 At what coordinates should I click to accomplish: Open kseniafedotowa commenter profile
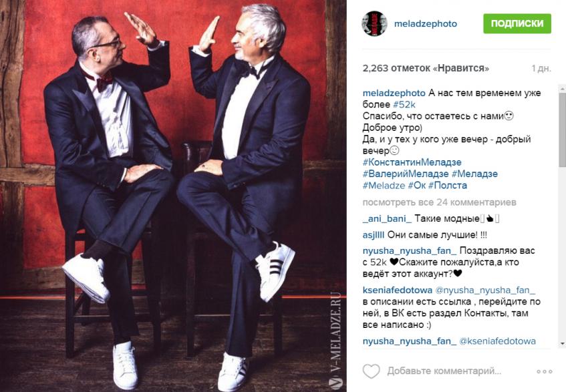tap(397, 290)
